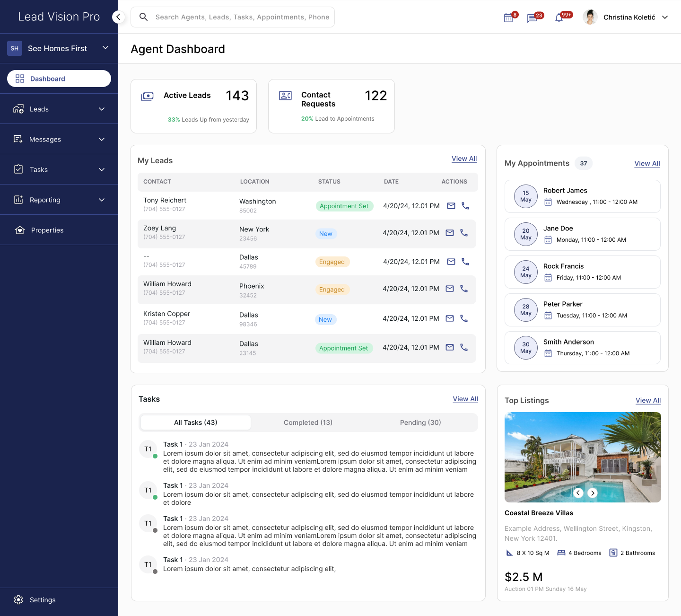This screenshot has height=616, width=681.
Task: Email Kristen Copper using the envelope icon
Action: [450, 318]
